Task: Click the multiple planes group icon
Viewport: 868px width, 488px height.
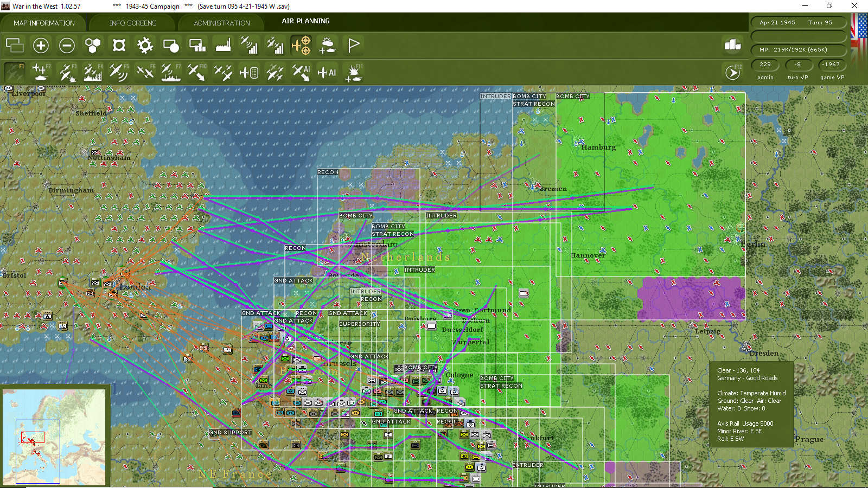Action: point(275,72)
